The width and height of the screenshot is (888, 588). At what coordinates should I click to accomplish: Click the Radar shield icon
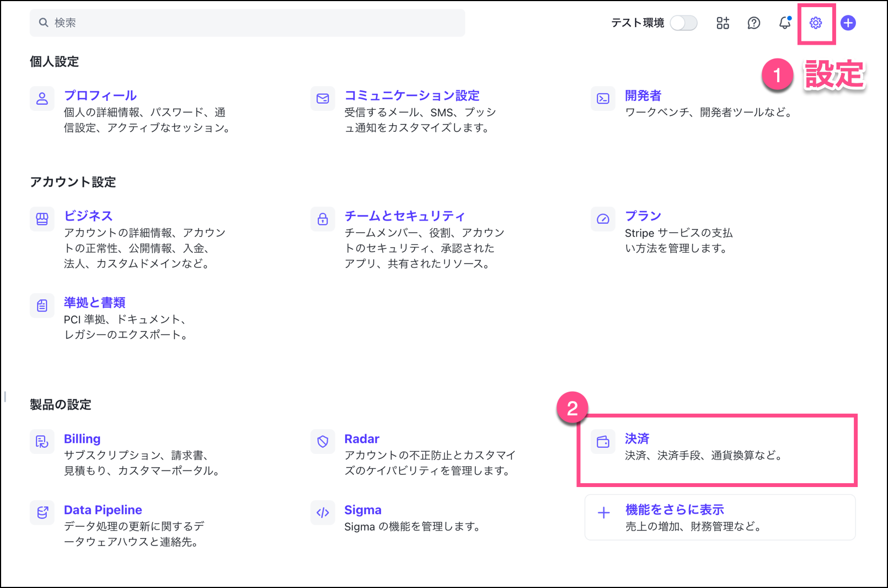323,441
